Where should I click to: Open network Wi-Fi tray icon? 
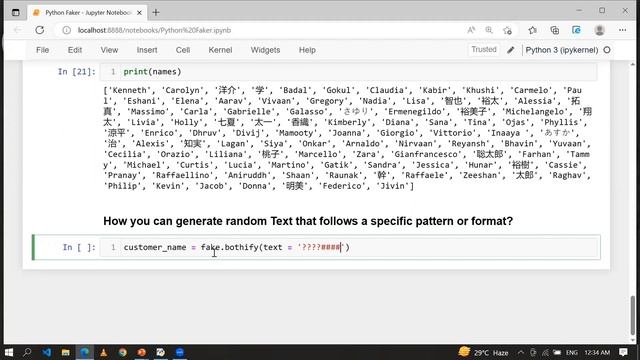545,352
